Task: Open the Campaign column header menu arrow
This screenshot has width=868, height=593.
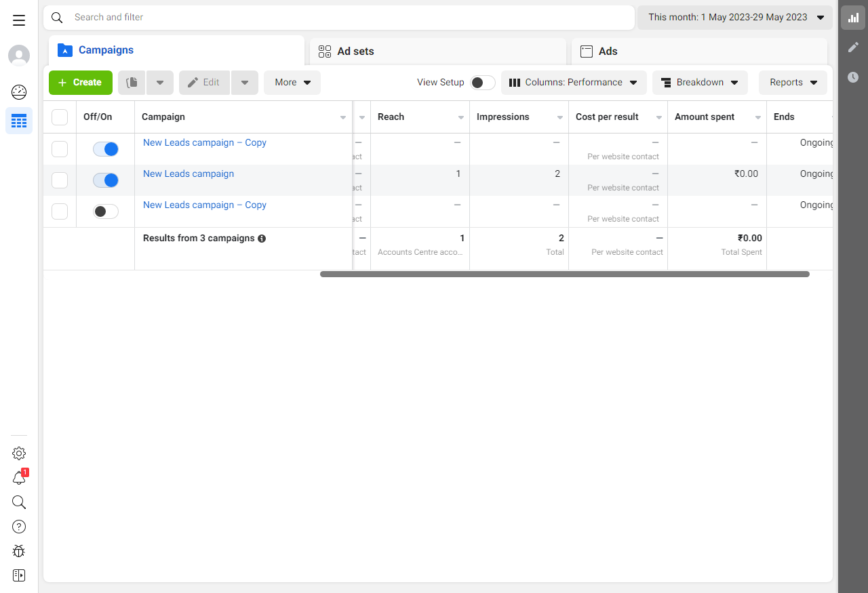Action: click(x=343, y=118)
